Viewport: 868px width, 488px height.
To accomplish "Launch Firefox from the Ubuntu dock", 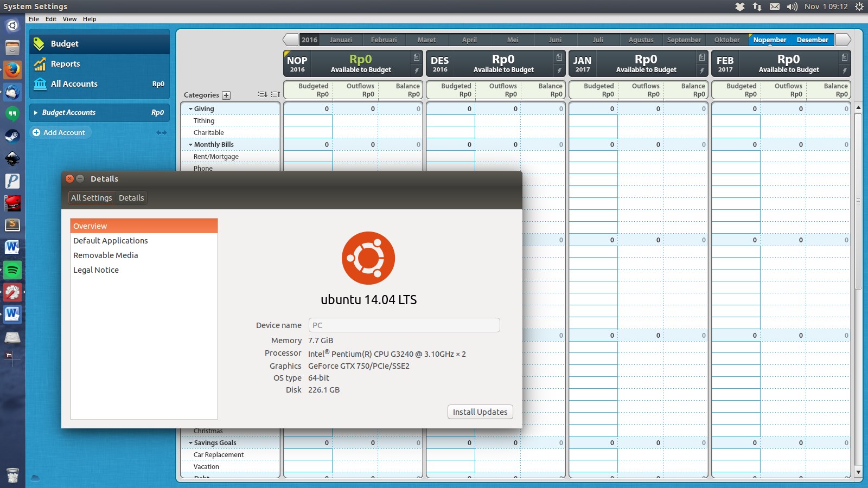I will pos(12,69).
